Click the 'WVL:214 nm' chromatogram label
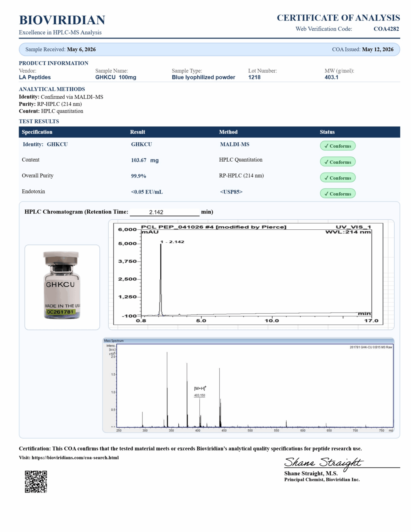 (348, 232)
